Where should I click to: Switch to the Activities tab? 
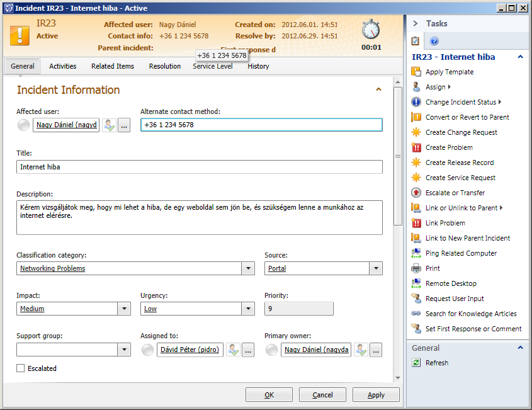pyautogui.click(x=63, y=66)
